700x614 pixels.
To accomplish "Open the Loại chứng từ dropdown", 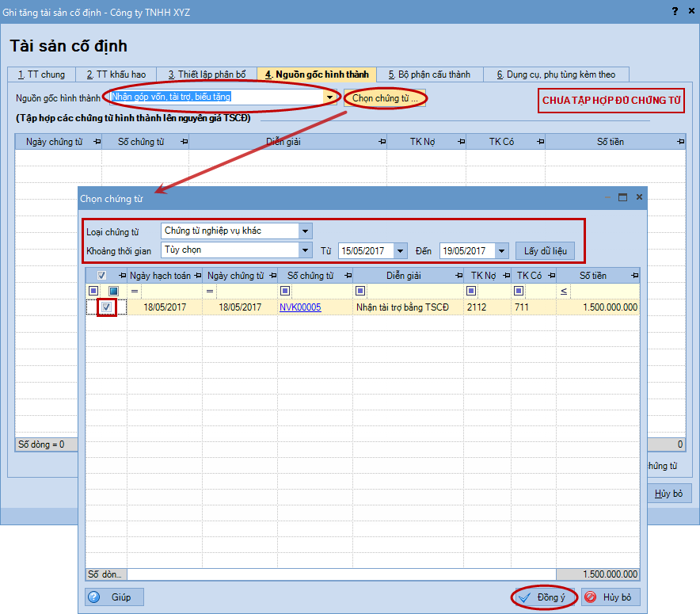I will click(x=305, y=231).
